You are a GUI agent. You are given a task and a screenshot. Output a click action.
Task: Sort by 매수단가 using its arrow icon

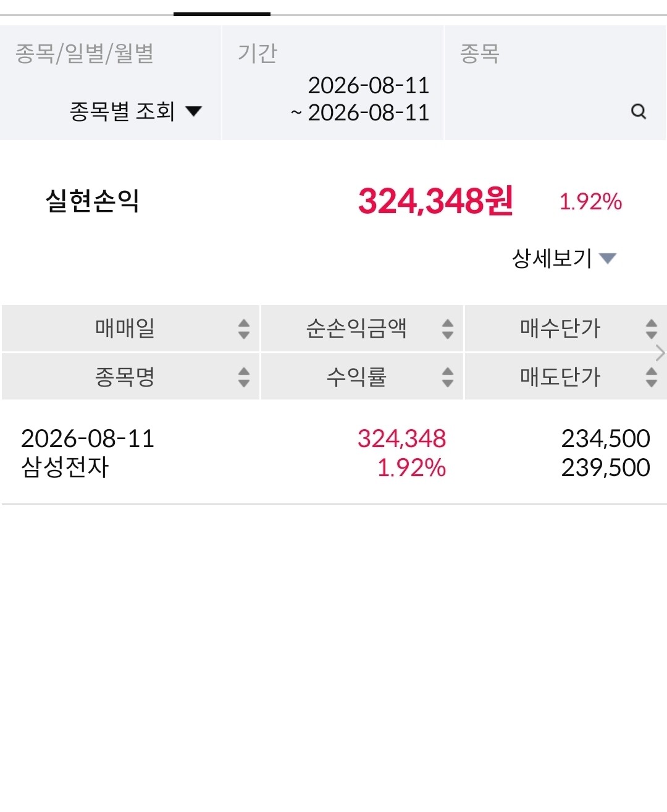(652, 329)
